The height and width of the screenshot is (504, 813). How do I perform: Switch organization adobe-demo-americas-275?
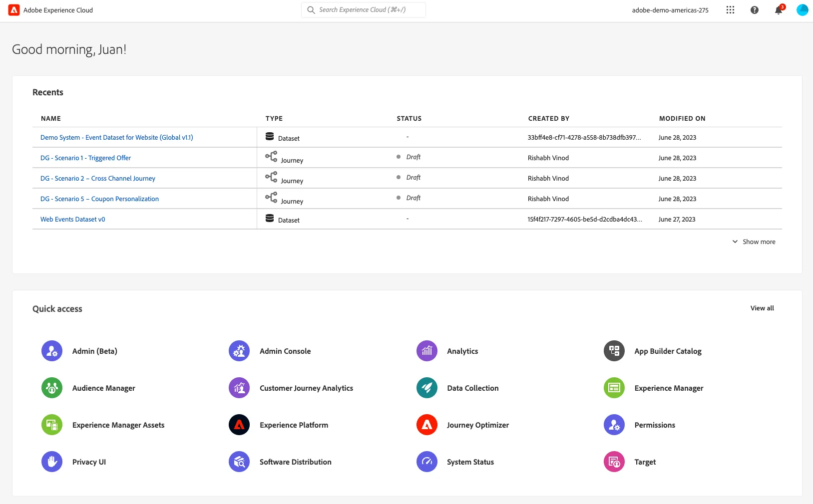[670, 10]
